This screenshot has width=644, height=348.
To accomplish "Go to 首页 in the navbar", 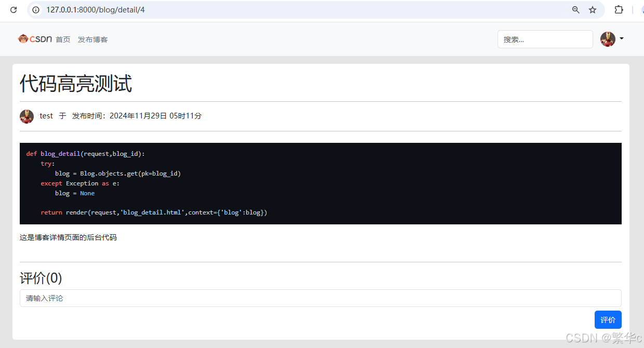I will (x=63, y=39).
